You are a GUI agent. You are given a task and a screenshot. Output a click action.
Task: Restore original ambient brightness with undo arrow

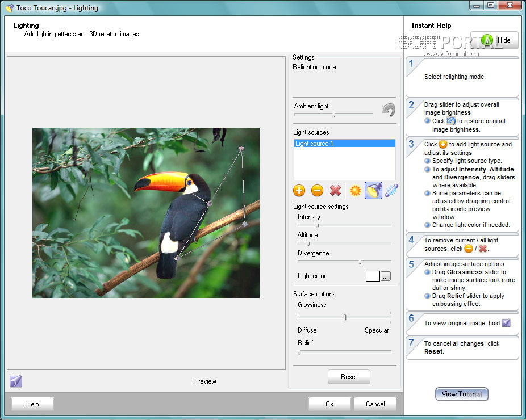(389, 110)
